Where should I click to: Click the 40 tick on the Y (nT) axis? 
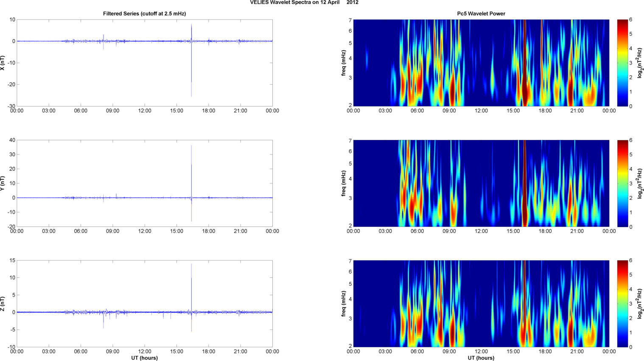(x=12, y=140)
